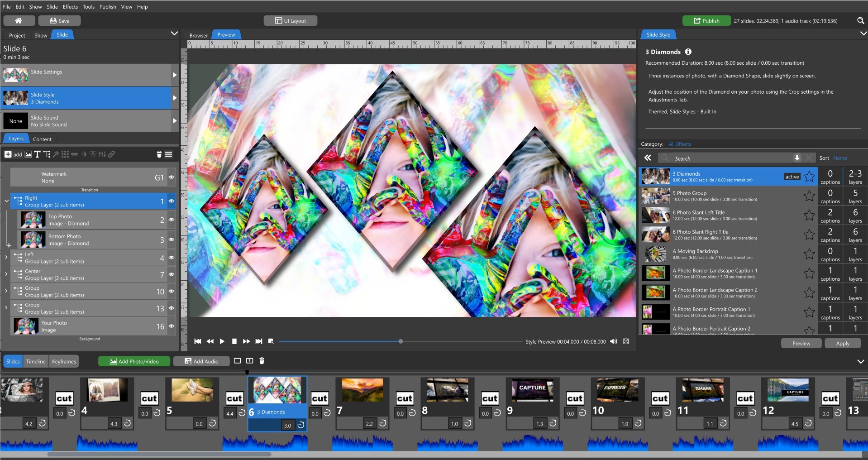868x460 pixels.
Task: Switch to the Timeline tab
Action: 36,361
